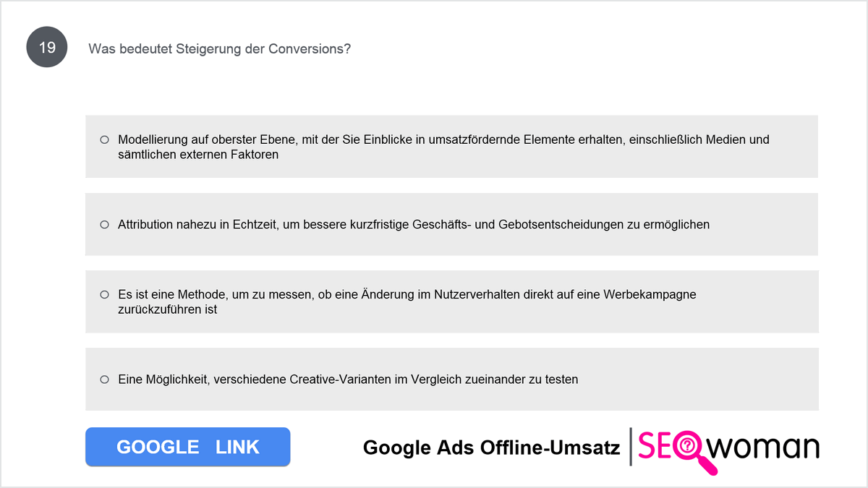The image size is (868, 488).
Task: Open the blue GOOGLE LINK button
Action: tap(188, 447)
